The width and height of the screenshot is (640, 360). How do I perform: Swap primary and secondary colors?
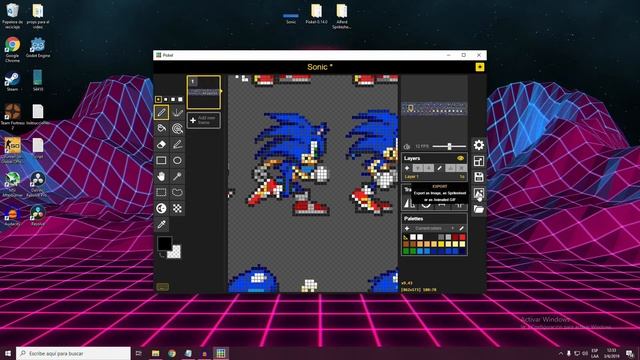point(161,255)
